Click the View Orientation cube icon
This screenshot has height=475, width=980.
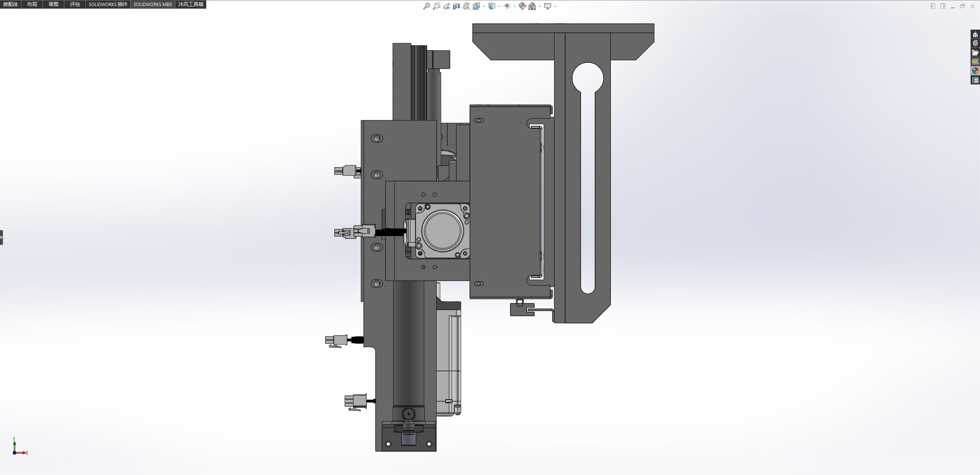(476, 6)
